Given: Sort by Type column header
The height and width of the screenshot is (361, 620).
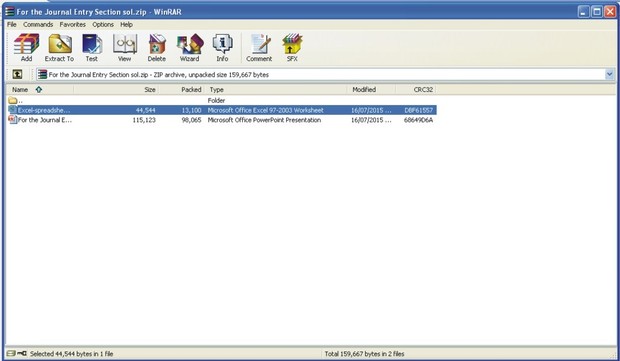Looking at the screenshot, I should (276, 90).
